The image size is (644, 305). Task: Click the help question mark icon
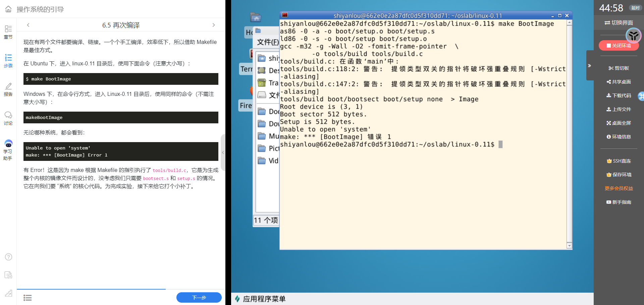pos(8,257)
